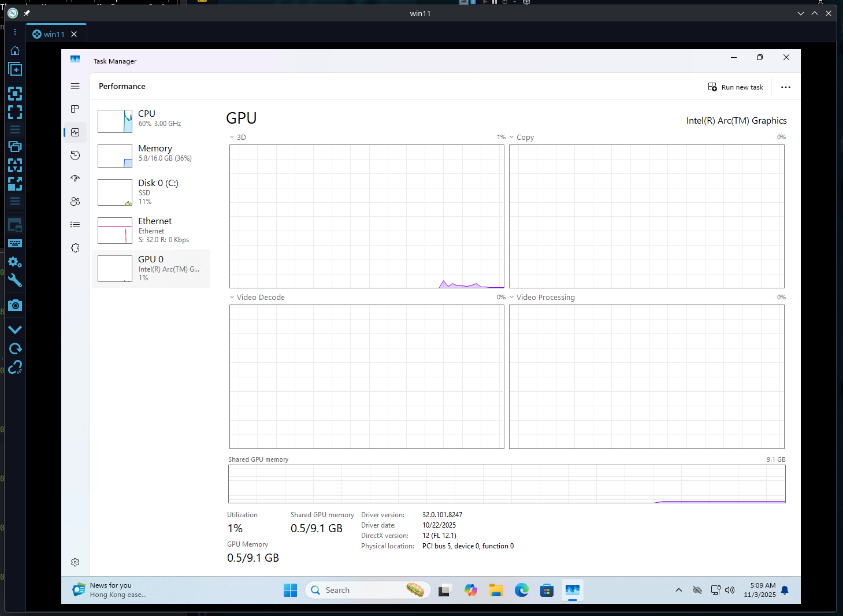Open Task Manager settings gear
Viewport: 843px width, 616px height.
[x=75, y=562]
